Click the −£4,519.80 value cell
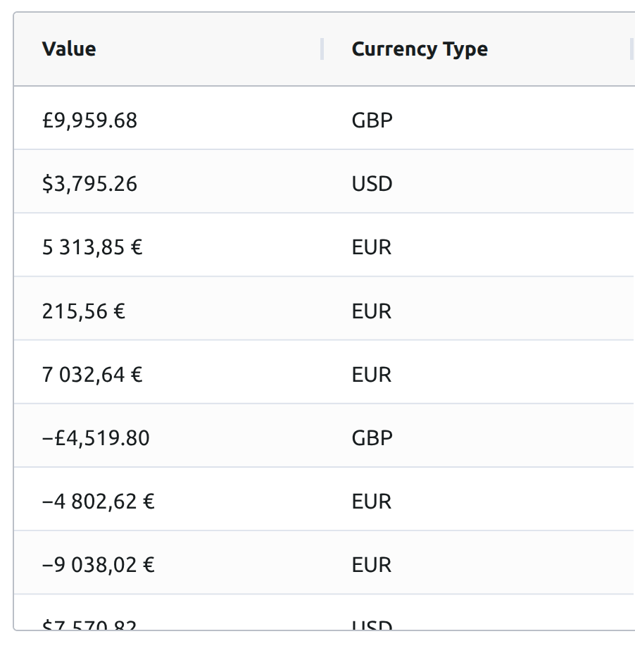635x672 pixels. tap(96, 438)
